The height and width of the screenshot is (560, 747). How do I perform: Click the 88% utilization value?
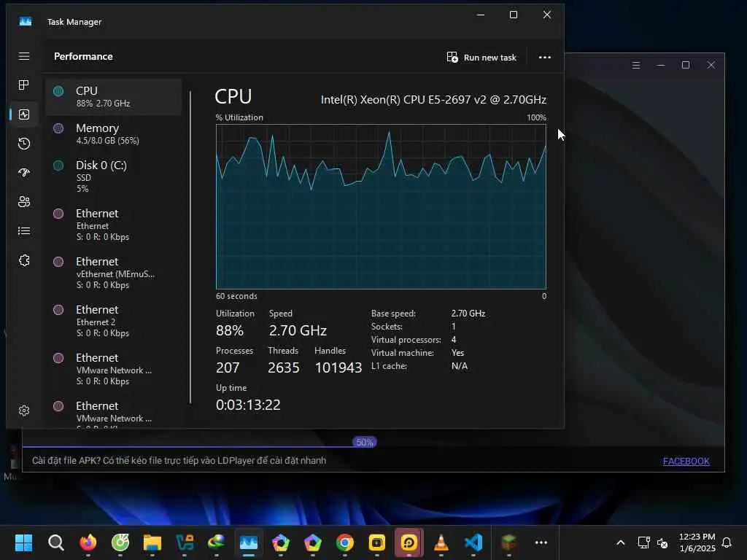click(230, 330)
